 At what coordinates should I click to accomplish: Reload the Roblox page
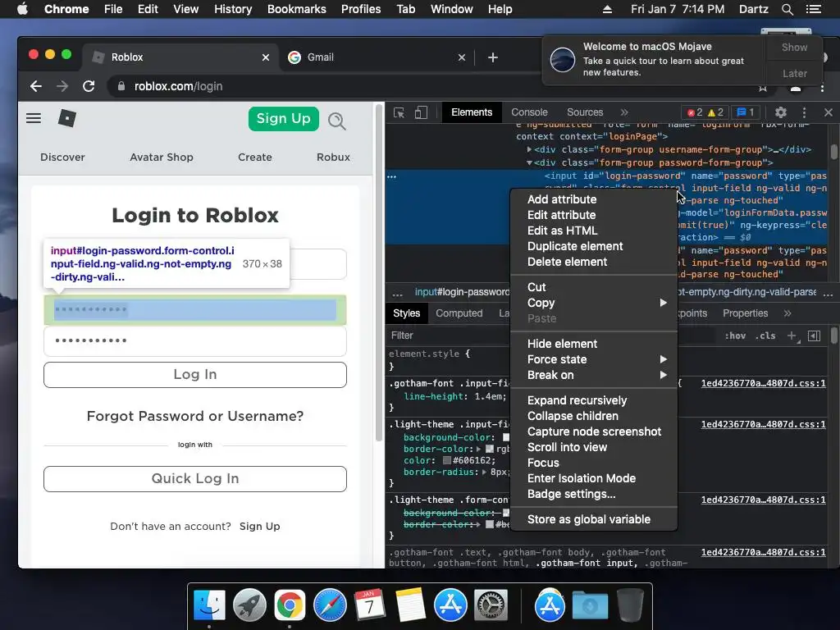coord(89,86)
